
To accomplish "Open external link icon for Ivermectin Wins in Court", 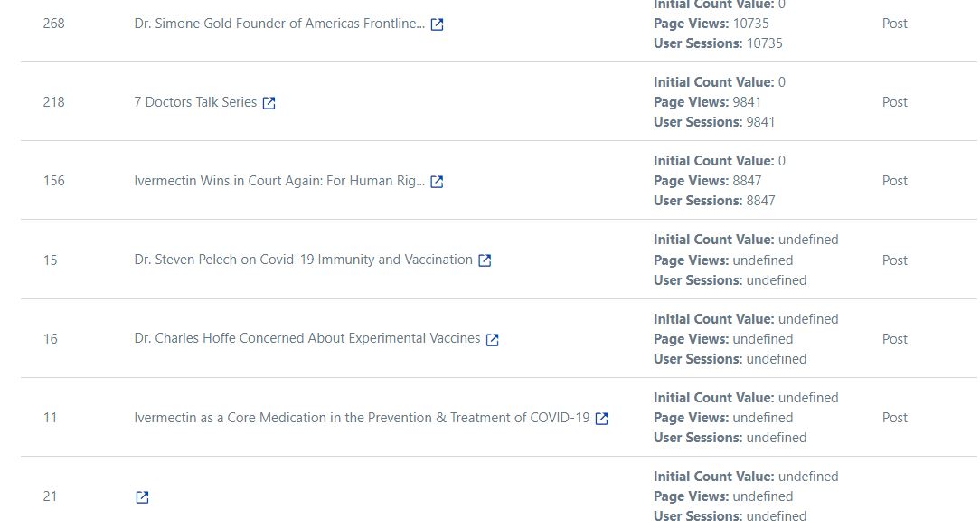I will tap(437, 182).
